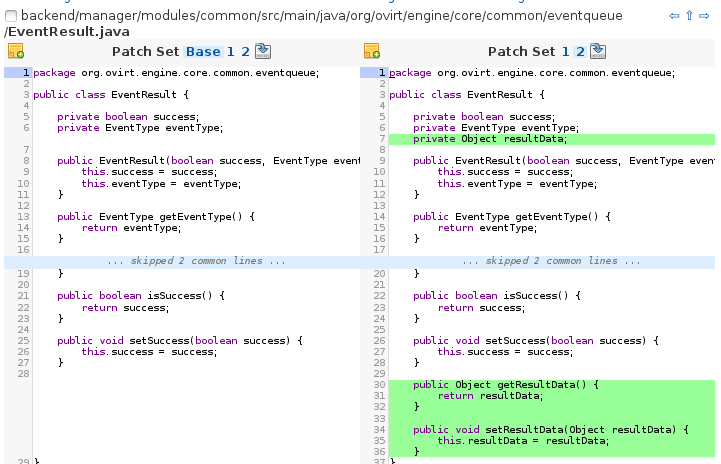Screen dimensions: 721x464
Task: Click added setResultData method line
Action: tap(551, 429)
